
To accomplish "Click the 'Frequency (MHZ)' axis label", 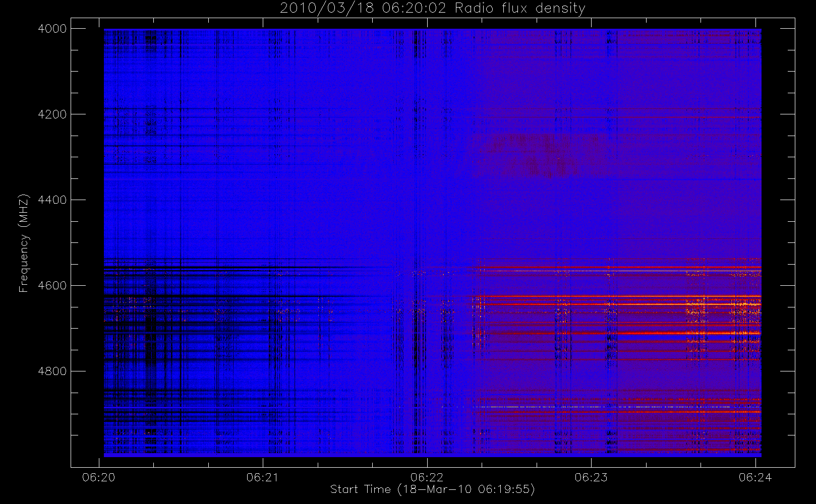I will pyautogui.click(x=23, y=243).
